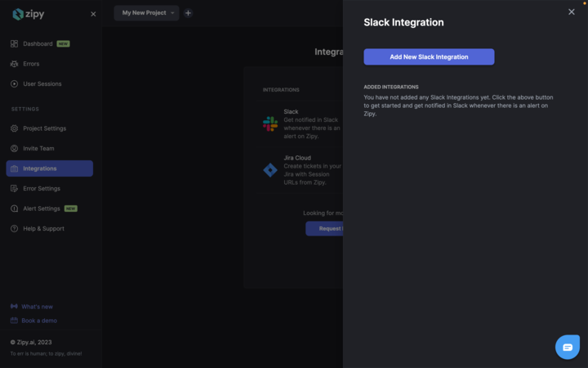Click the Invite Team icon
Viewport: 588px width, 368px height.
pyautogui.click(x=15, y=149)
